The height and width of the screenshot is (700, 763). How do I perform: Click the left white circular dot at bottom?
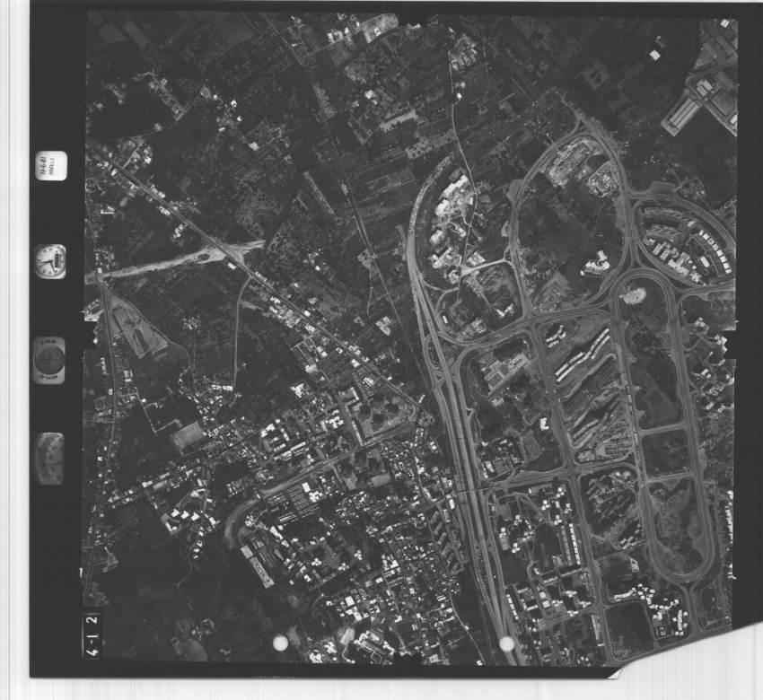[x=280, y=643]
